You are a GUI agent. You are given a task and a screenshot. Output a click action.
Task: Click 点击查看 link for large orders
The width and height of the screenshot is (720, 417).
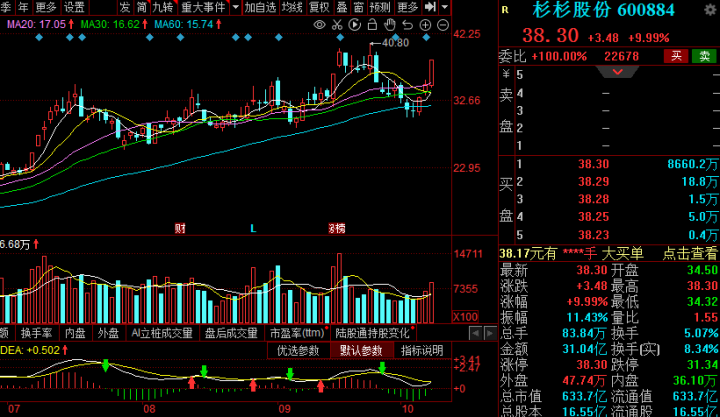[690, 254]
